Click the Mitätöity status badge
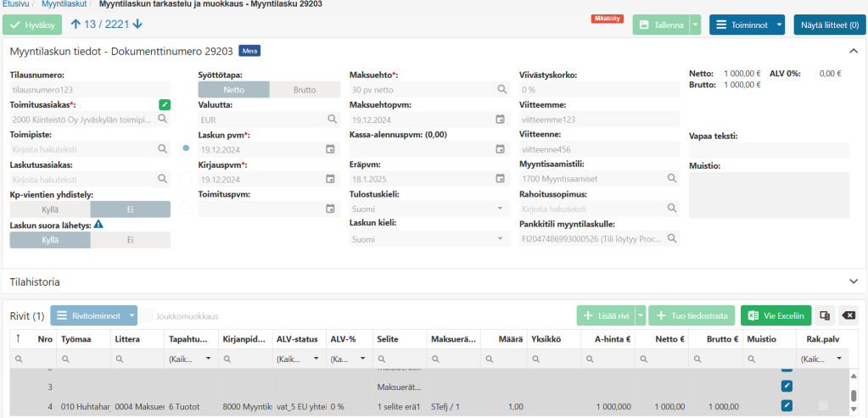 (607, 19)
